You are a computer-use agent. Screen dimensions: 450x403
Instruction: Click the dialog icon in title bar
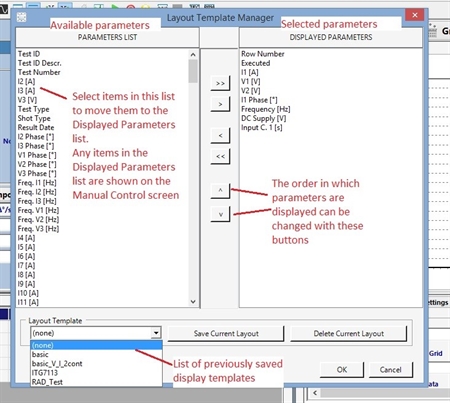[x=22, y=17]
